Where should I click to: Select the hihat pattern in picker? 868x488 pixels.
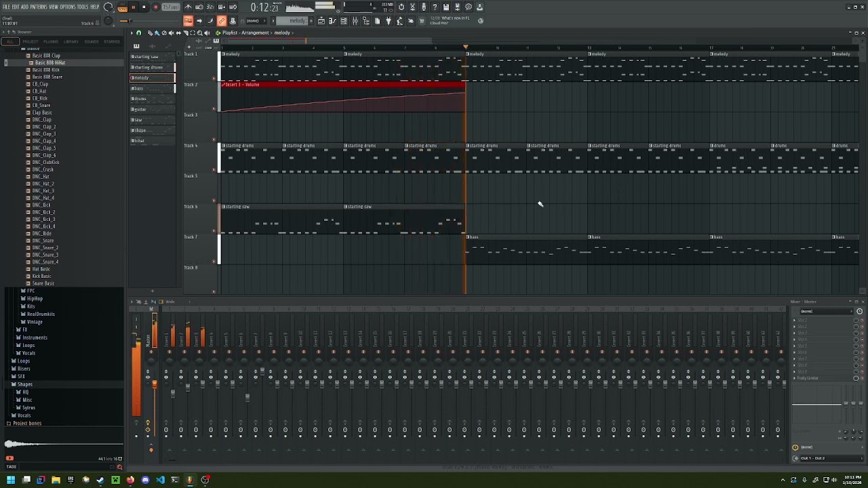[x=151, y=140]
